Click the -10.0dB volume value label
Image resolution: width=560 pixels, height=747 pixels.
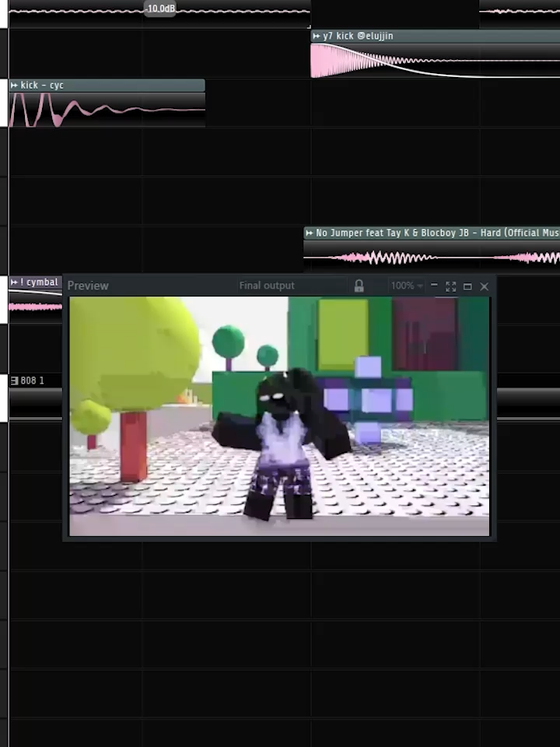[160, 9]
